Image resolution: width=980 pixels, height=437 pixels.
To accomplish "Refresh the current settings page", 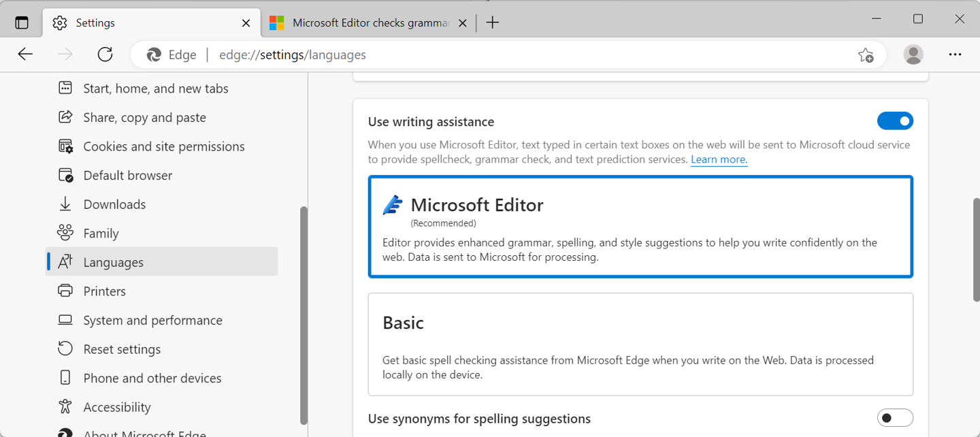I will [105, 54].
